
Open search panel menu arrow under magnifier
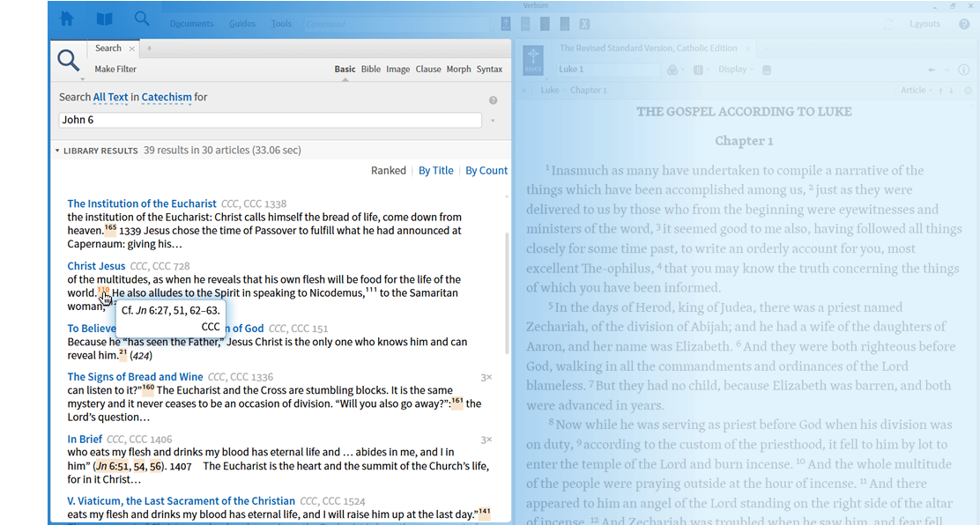pos(82,79)
